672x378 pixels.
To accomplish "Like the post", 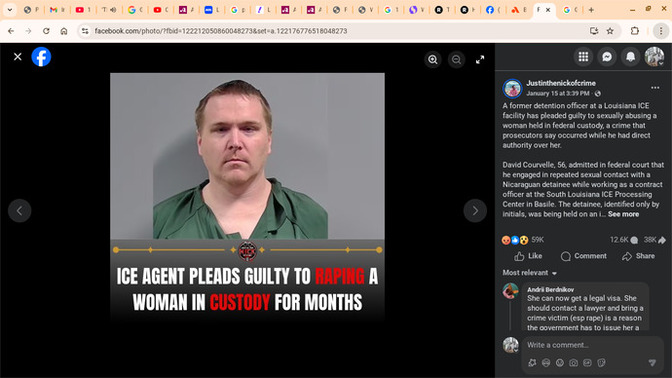I will tap(528, 256).
